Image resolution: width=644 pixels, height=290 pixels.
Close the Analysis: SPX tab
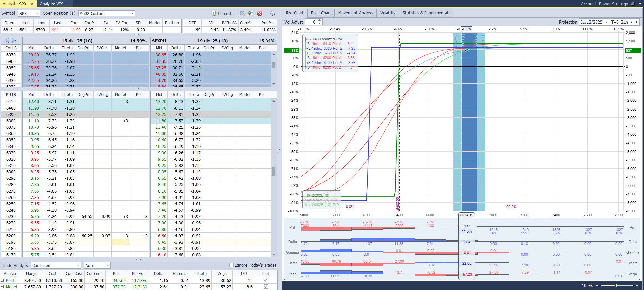click(x=32, y=4)
